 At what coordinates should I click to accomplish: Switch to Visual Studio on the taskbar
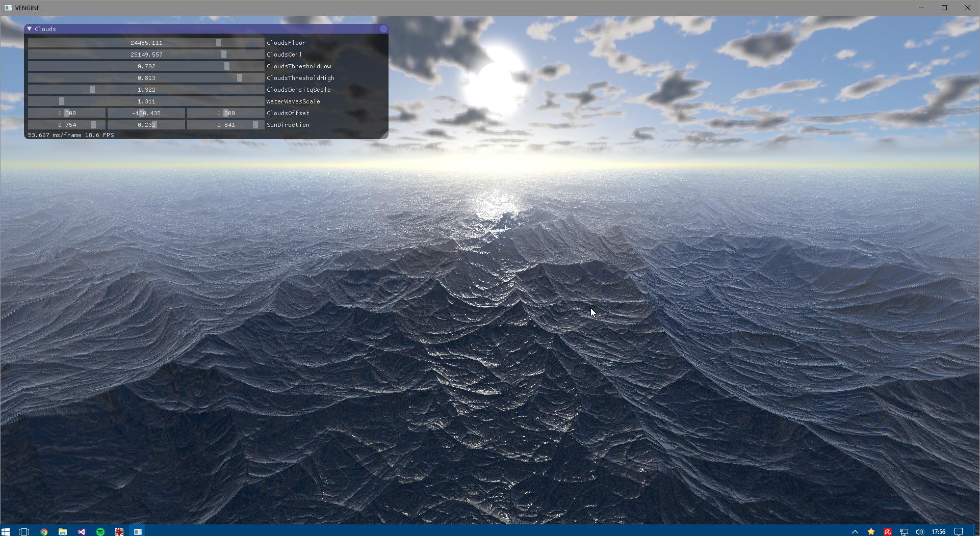coord(82,531)
